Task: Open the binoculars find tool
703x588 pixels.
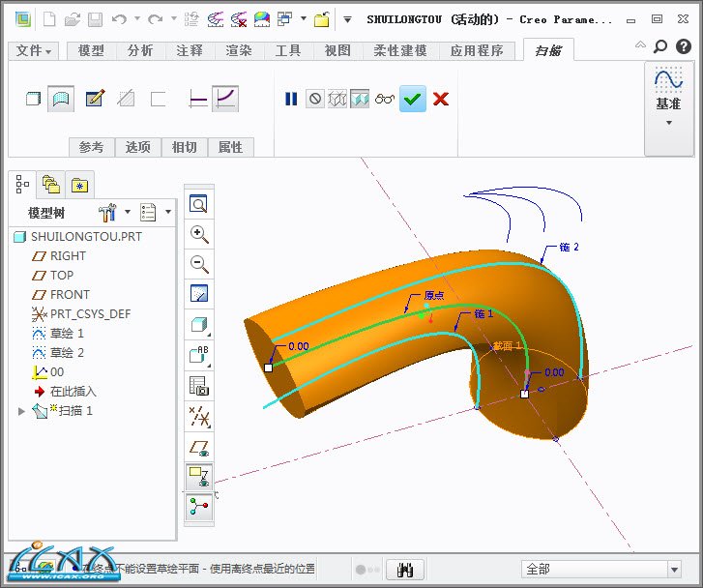Action: 405,570
